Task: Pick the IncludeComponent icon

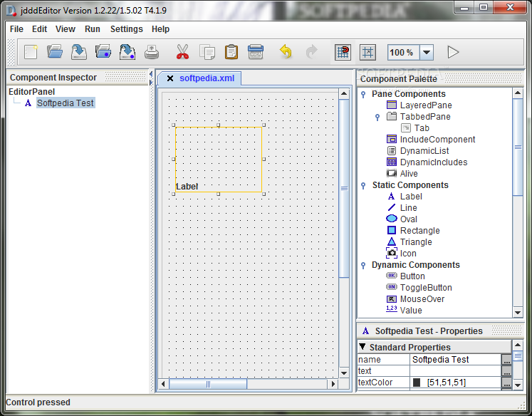Action: click(x=392, y=139)
